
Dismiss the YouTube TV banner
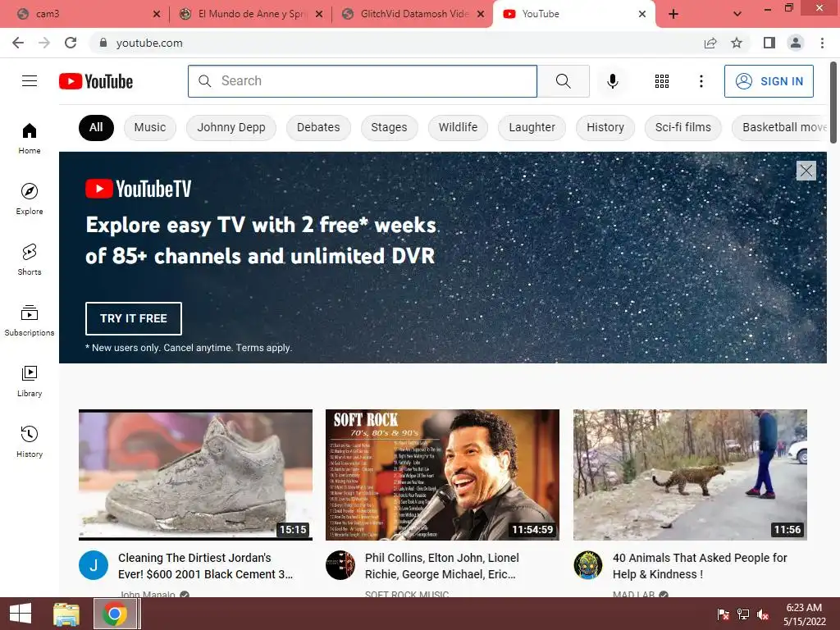806,171
